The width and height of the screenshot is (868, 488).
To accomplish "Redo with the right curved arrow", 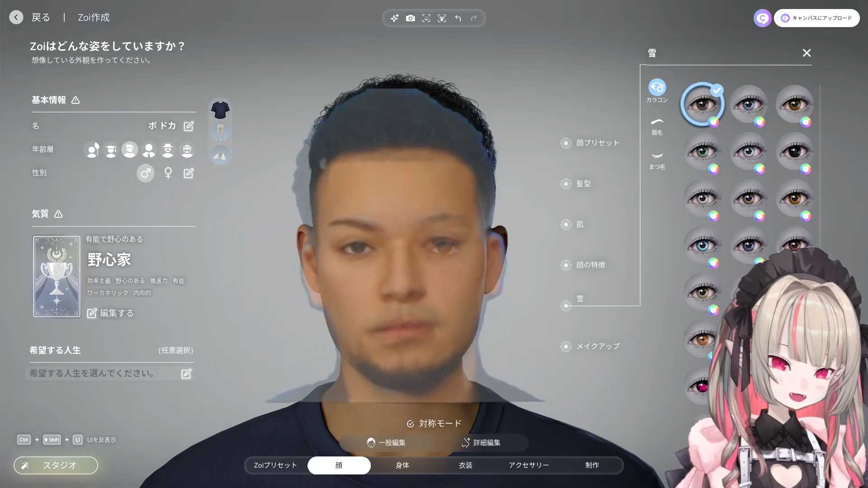I will 474,18.
